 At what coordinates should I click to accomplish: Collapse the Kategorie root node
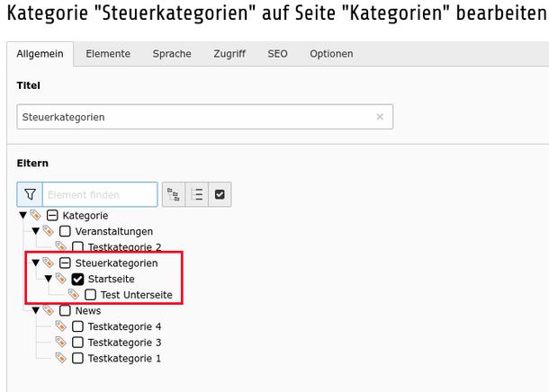23,216
